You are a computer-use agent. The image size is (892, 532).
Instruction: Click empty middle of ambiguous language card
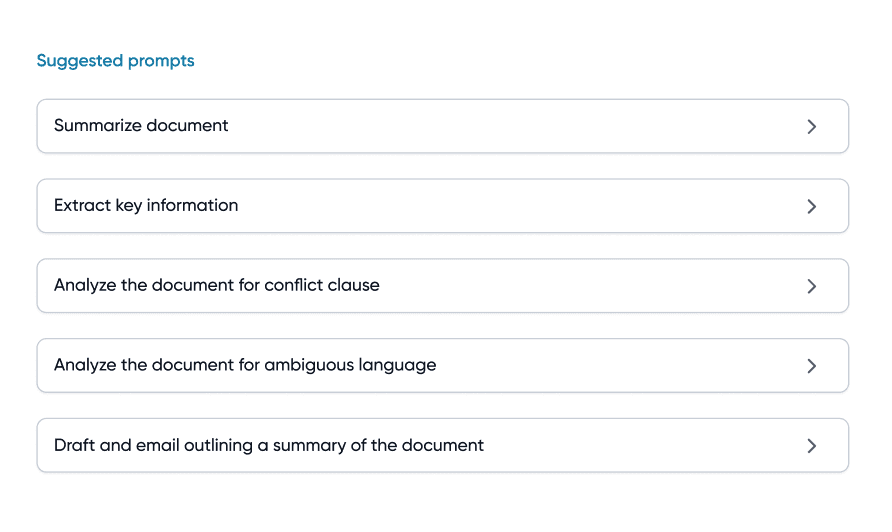pyautogui.click(x=620, y=366)
